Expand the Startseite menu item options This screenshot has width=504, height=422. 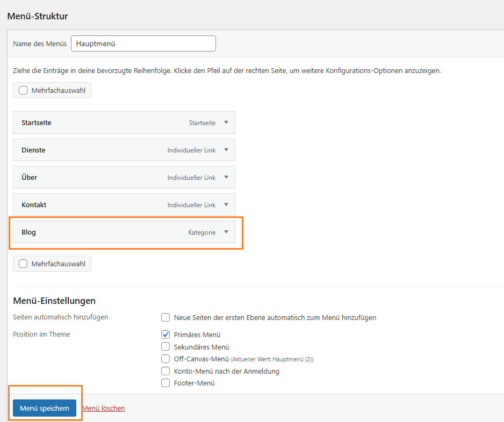[227, 122]
